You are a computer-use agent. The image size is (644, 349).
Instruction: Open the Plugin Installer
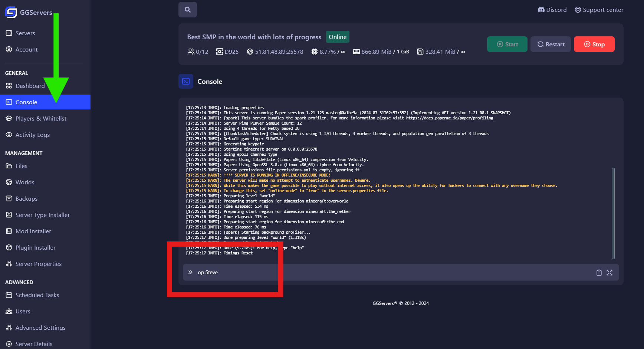[x=35, y=247]
